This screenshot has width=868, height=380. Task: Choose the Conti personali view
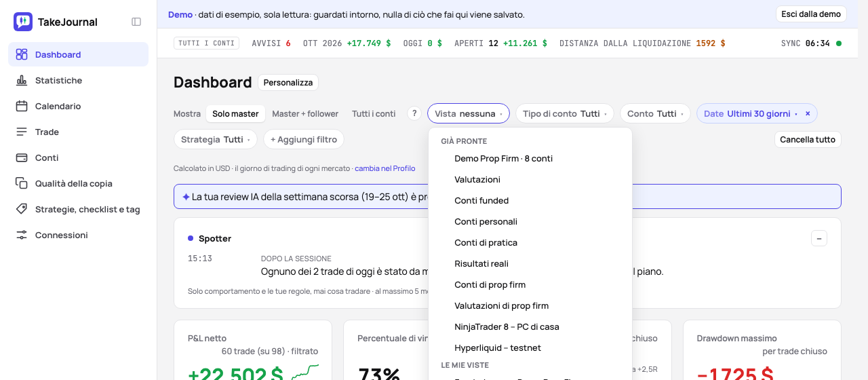click(530, 222)
